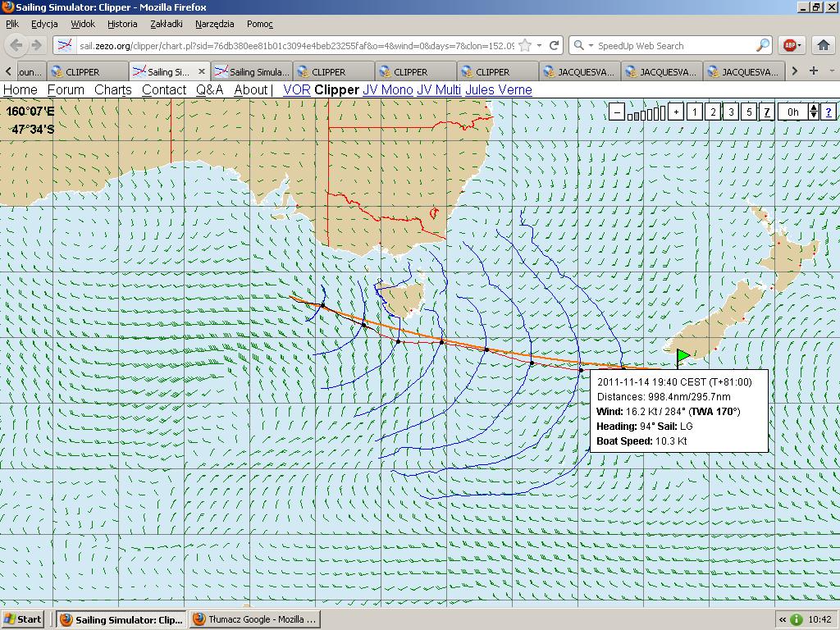Select the 3 day forecast option

click(731, 112)
